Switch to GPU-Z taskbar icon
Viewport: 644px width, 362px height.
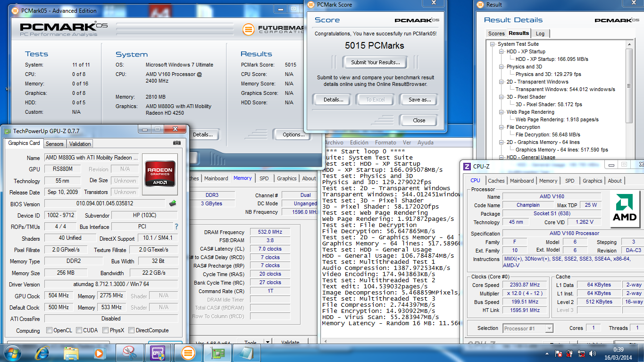218,353
